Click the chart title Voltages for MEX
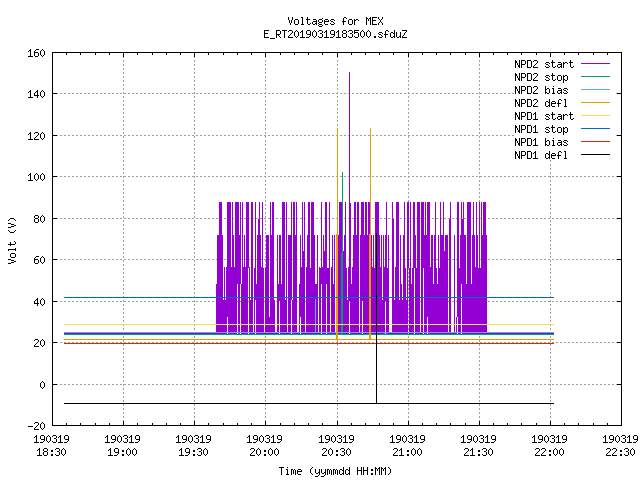Image resolution: width=640 pixels, height=480 pixels. (x=335, y=21)
